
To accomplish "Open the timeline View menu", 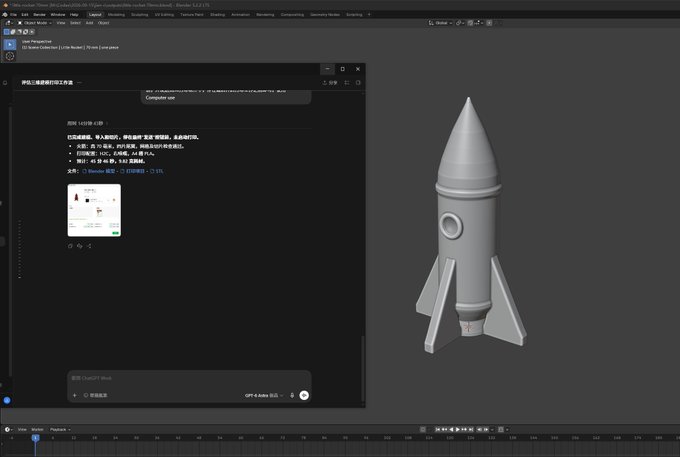I will point(22,430).
